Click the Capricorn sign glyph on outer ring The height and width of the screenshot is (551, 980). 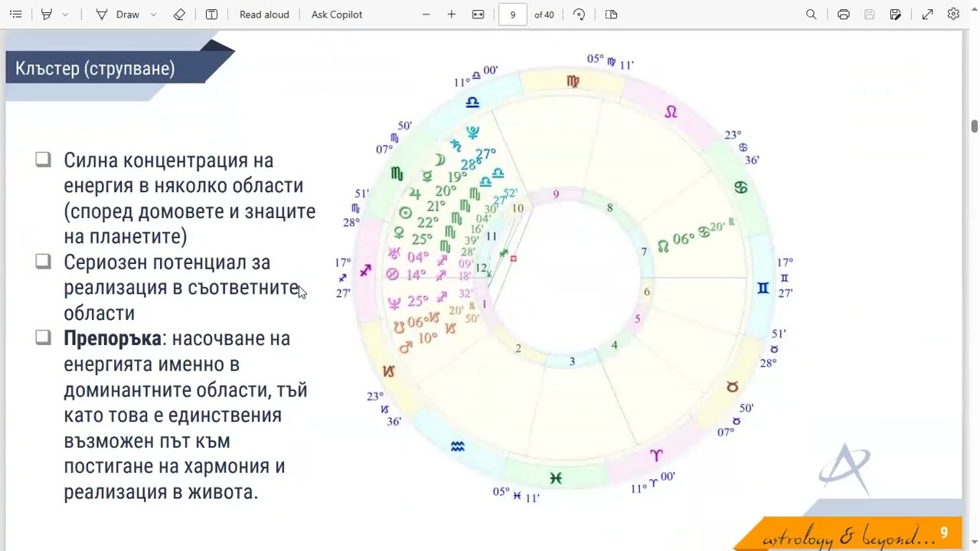[x=388, y=371]
